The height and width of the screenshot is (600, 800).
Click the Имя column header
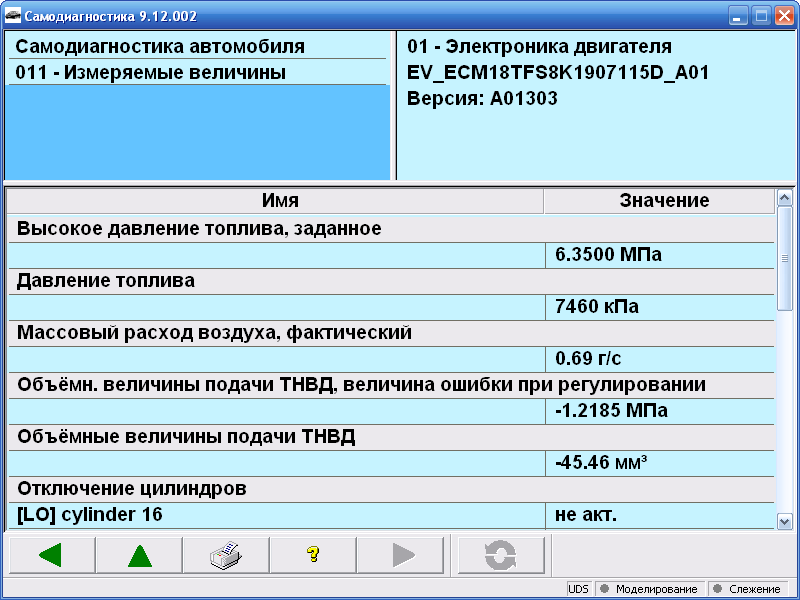click(x=276, y=201)
